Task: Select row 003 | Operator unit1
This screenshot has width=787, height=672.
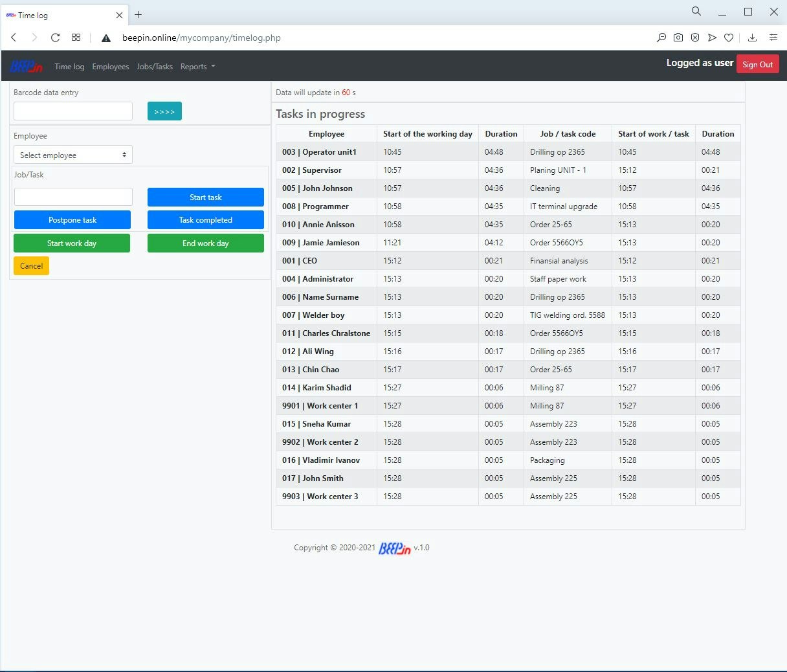Action: pos(508,152)
